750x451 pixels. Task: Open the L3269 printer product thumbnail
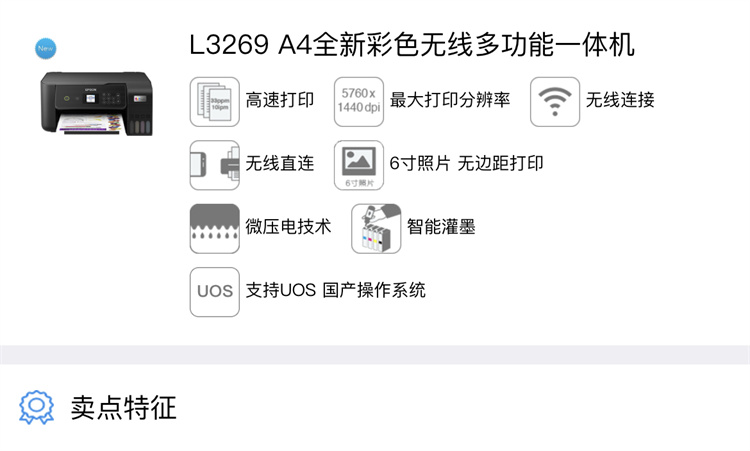coord(97,103)
